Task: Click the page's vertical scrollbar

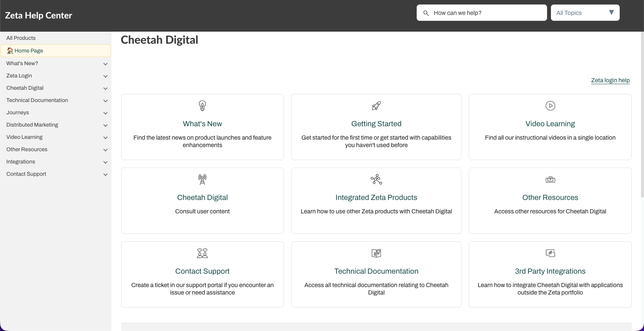Action: tap(642, 112)
